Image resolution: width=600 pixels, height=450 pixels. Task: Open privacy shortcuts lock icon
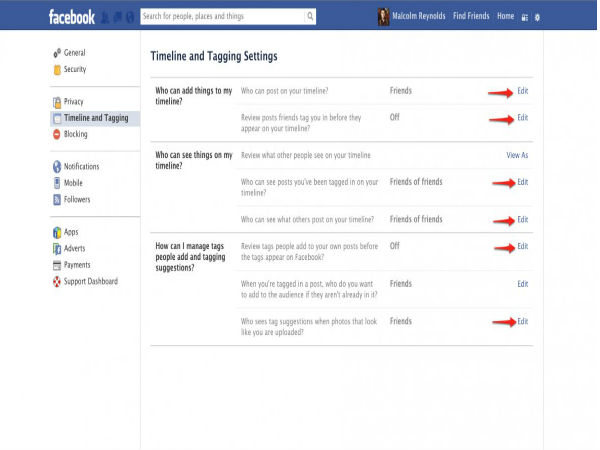tap(525, 17)
